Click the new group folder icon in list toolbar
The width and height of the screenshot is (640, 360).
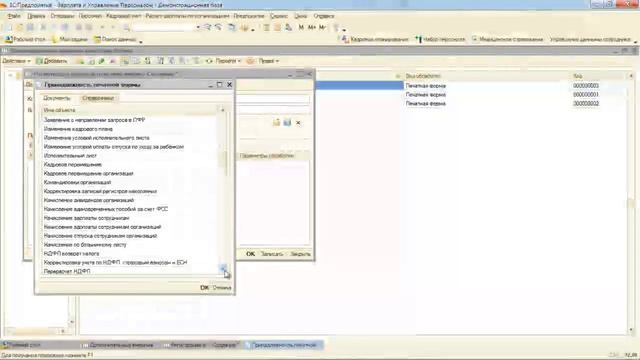[80, 61]
